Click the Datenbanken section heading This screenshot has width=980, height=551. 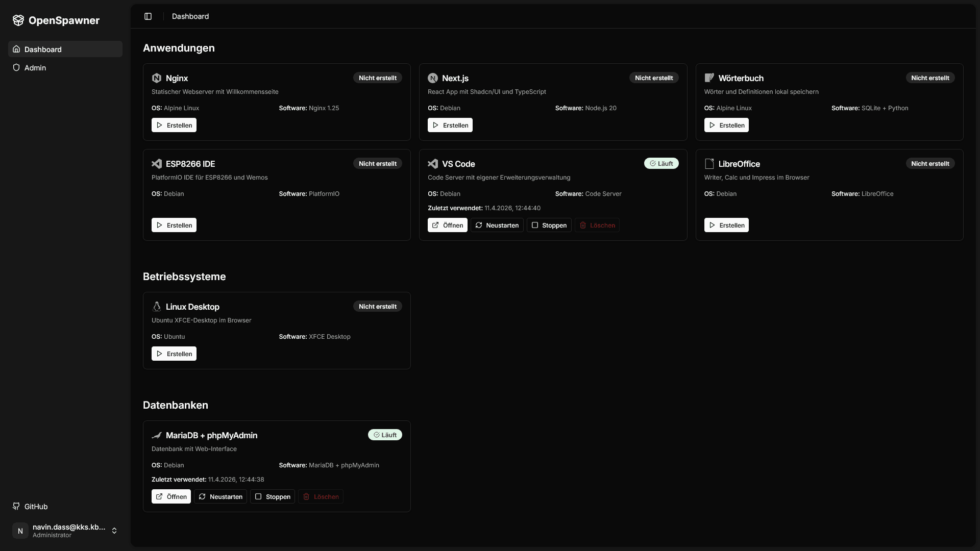[x=176, y=405]
